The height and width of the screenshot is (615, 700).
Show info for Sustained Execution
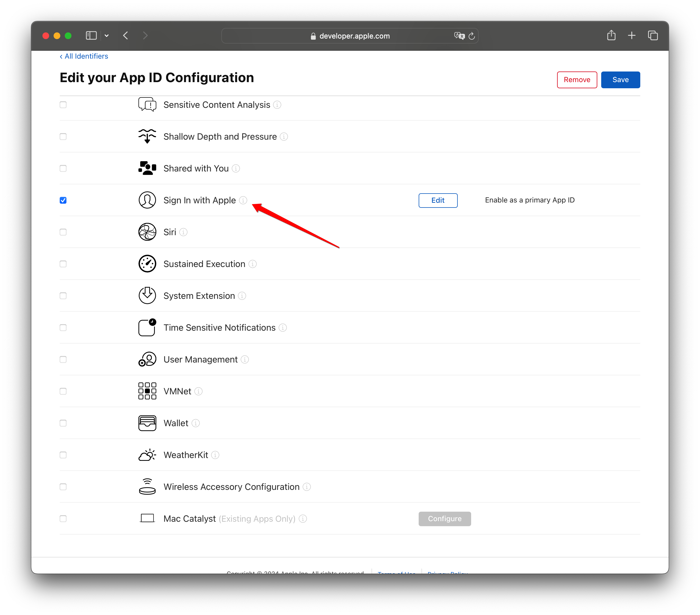click(x=253, y=264)
